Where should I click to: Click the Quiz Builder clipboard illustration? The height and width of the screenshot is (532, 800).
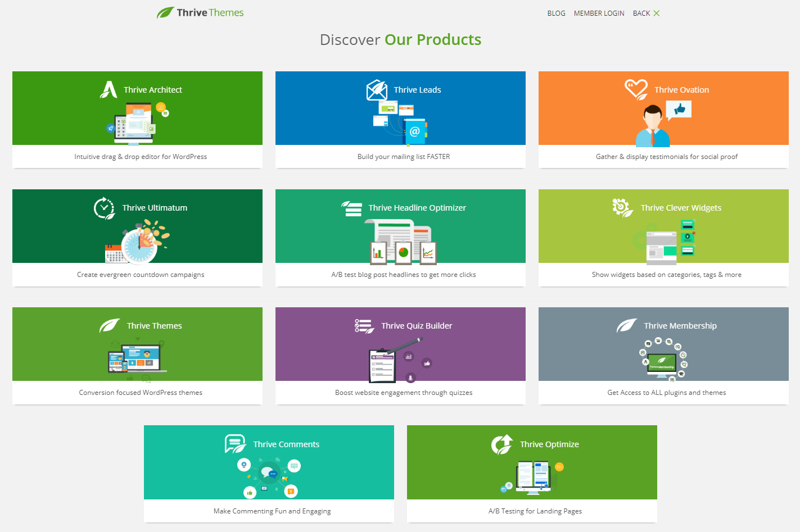tap(401, 360)
